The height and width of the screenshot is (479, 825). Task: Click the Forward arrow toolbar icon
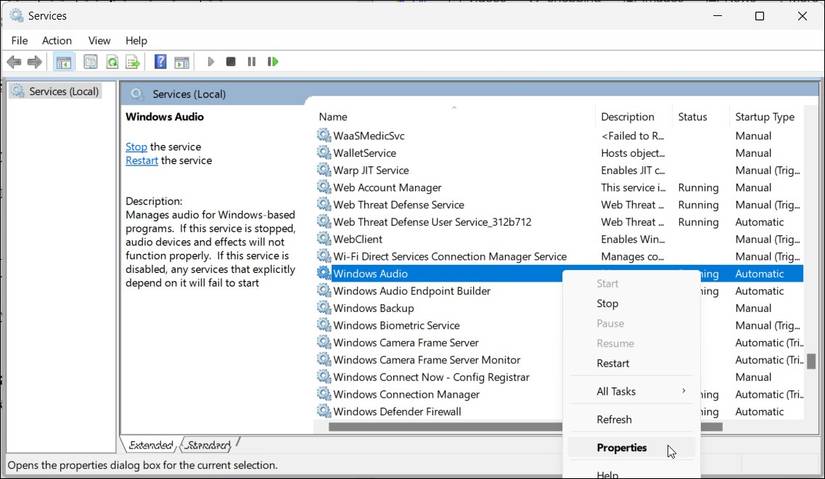pos(34,62)
